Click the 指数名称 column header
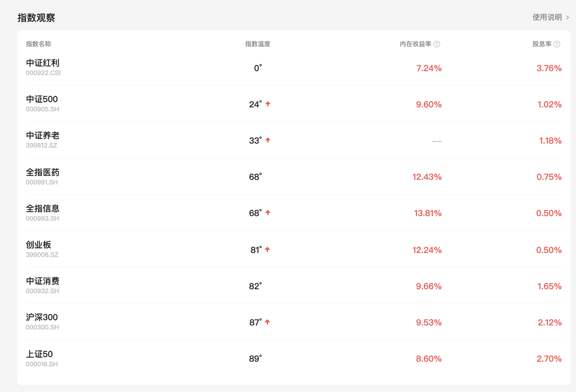 coord(38,44)
